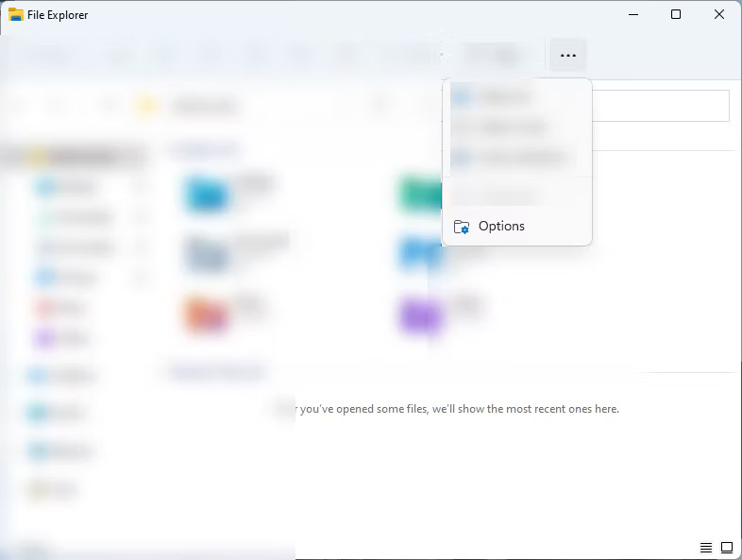This screenshot has height=560, width=742.
Task: Maximize the File Explorer window
Action: tap(676, 15)
